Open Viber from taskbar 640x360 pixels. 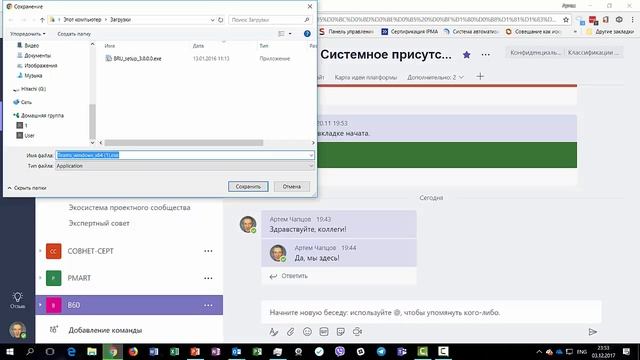[340, 351]
